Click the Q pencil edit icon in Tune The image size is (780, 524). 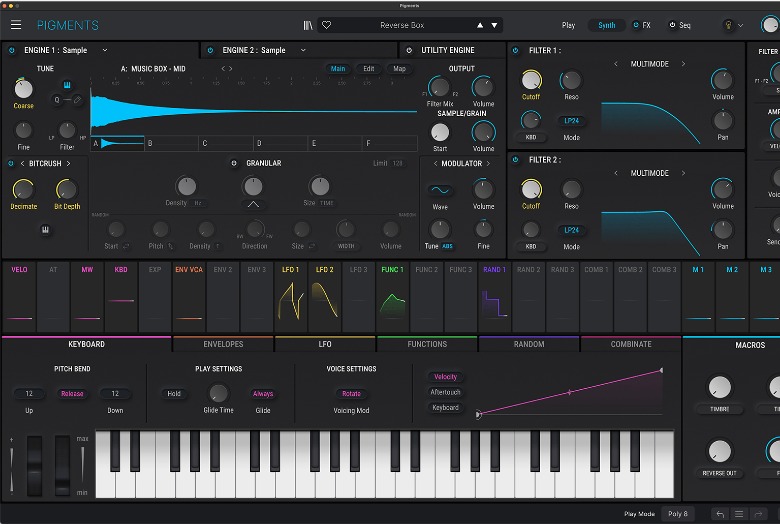(x=78, y=100)
